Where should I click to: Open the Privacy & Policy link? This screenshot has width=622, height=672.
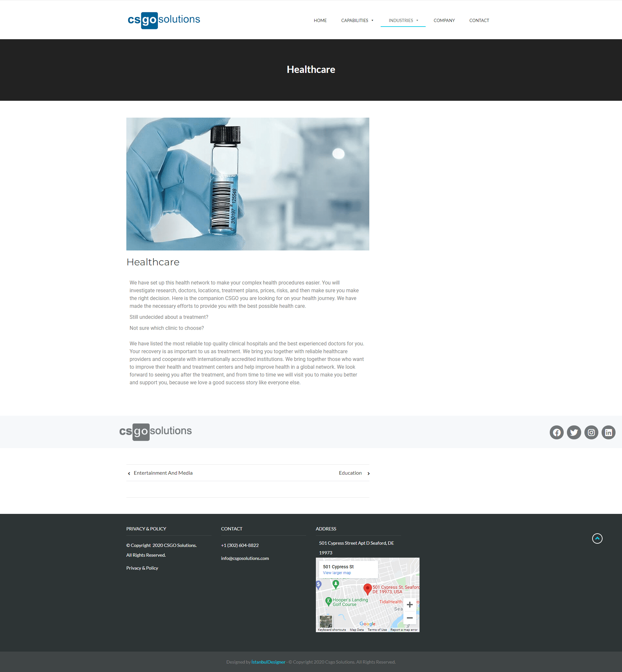[x=142, y=568]
